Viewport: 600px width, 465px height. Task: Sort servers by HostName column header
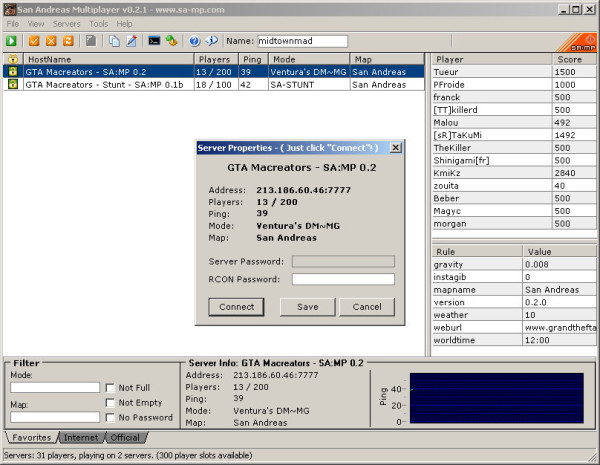pyautogui.click(x=109, y=59)
